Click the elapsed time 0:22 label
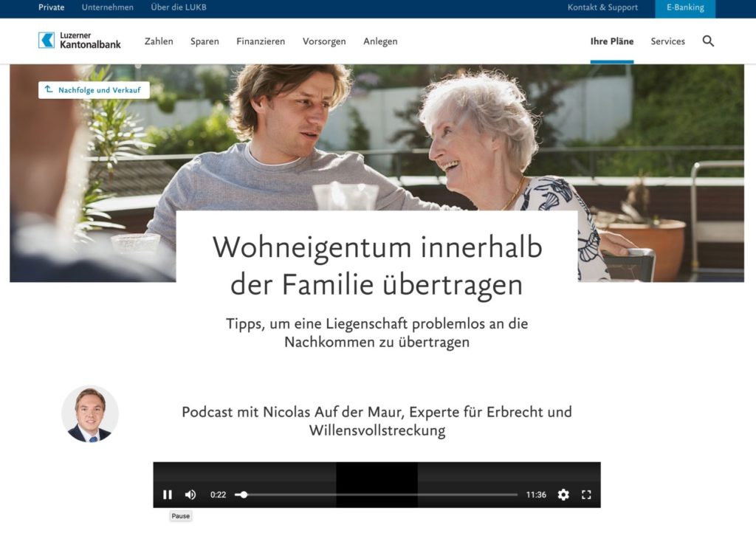Screen dimensions: 756x536 [218, 495]
